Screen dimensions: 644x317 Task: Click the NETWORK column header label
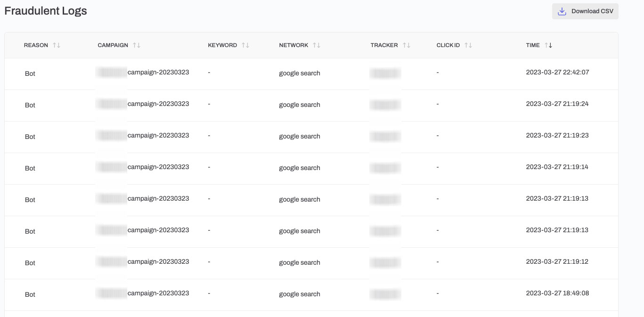point(293,45)
